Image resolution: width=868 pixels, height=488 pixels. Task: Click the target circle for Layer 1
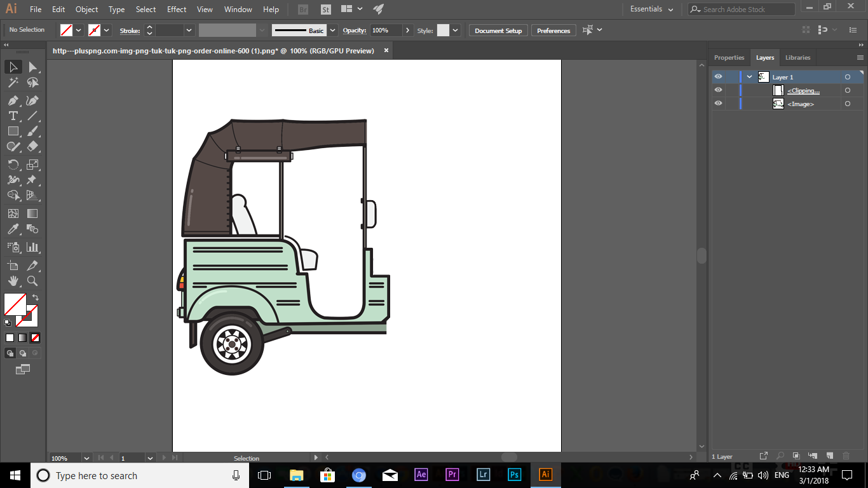click(848, 76)
